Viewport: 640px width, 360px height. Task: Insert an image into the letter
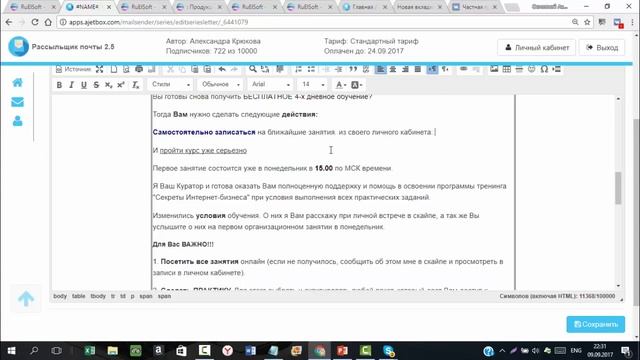(x=494, y=69)
